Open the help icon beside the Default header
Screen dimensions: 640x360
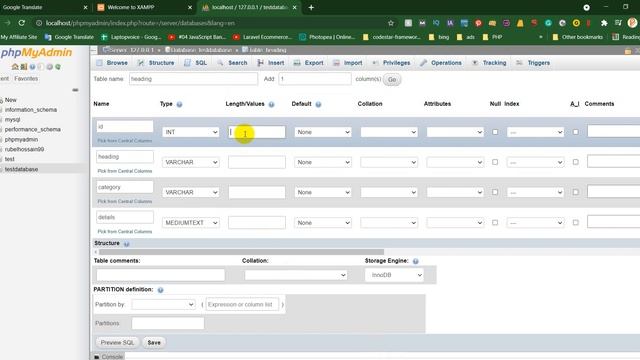[318, 104]
